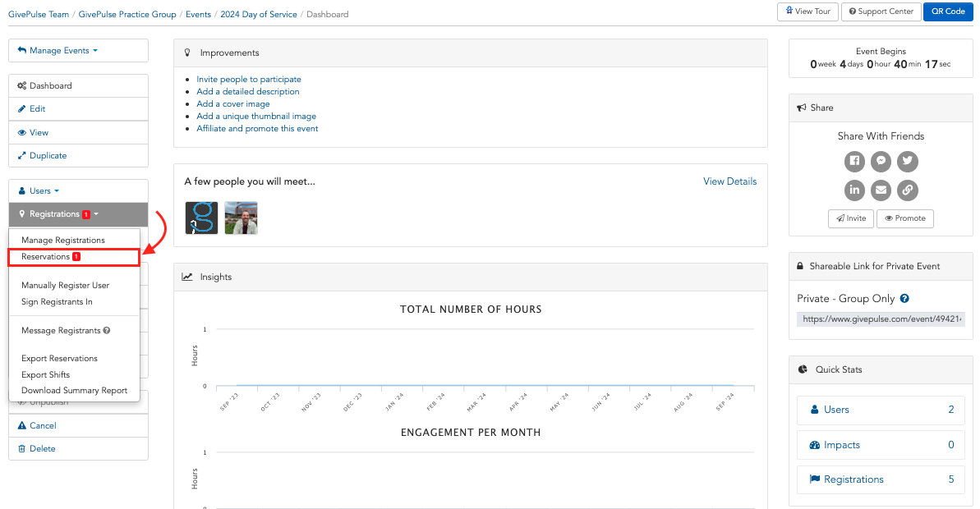Click Add a detailed description link
Image resolution: width=980 pixels, height=509 pixels.
pyautogui.click(x=247, y=92)
